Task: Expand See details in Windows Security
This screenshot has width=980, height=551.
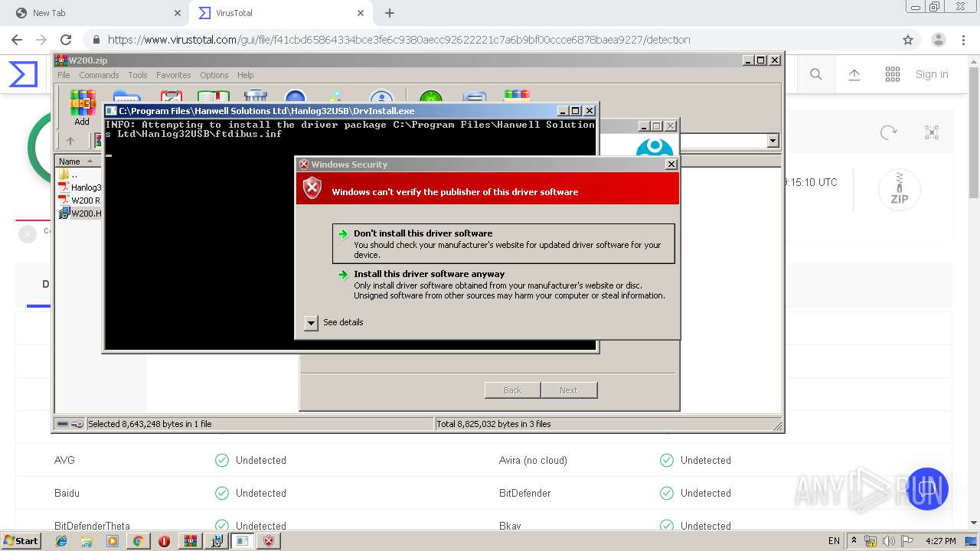Action: (x=333, y=322)
